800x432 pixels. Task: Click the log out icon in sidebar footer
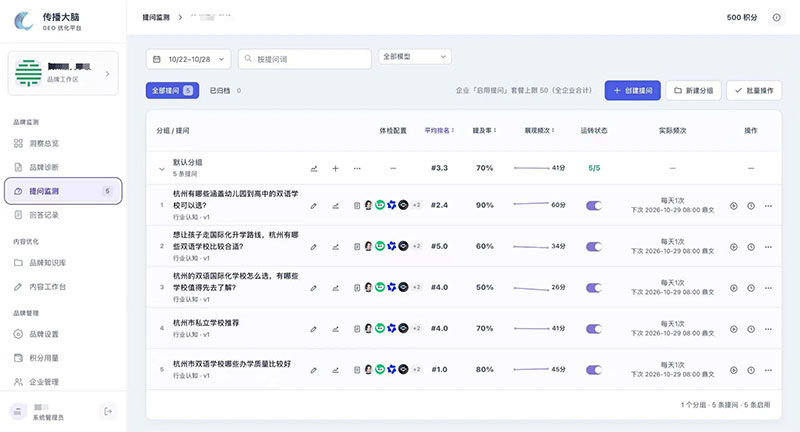108,411
